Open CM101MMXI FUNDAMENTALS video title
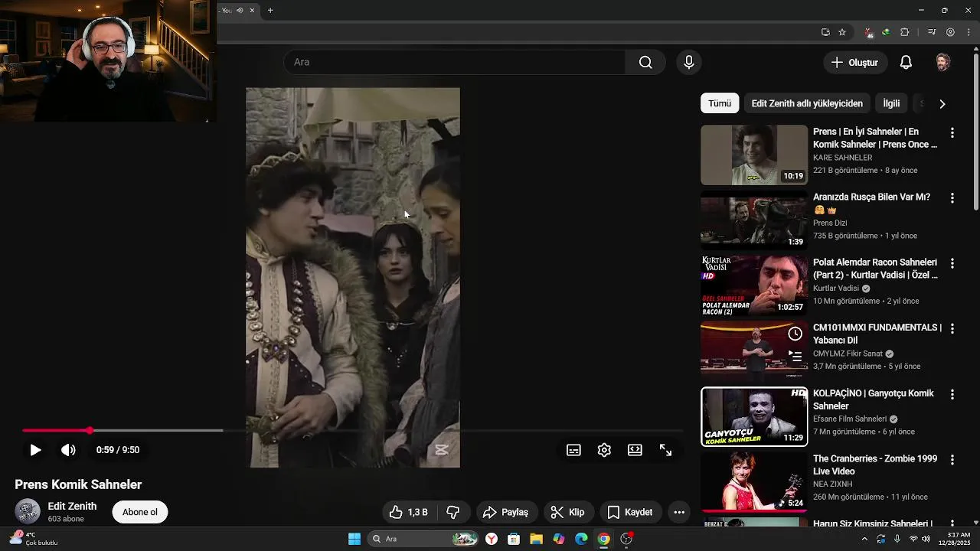The image size is (980, 551). 877,334
